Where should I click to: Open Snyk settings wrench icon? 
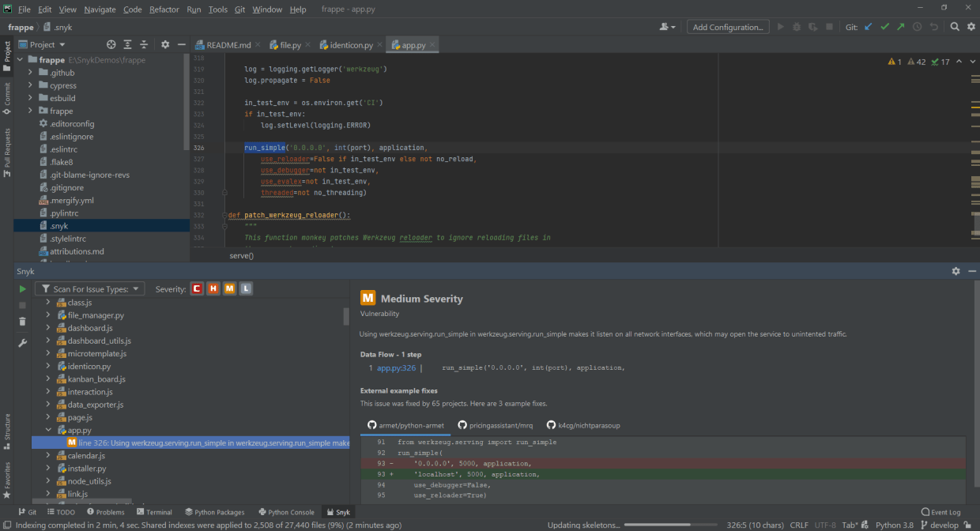point(23,342)
